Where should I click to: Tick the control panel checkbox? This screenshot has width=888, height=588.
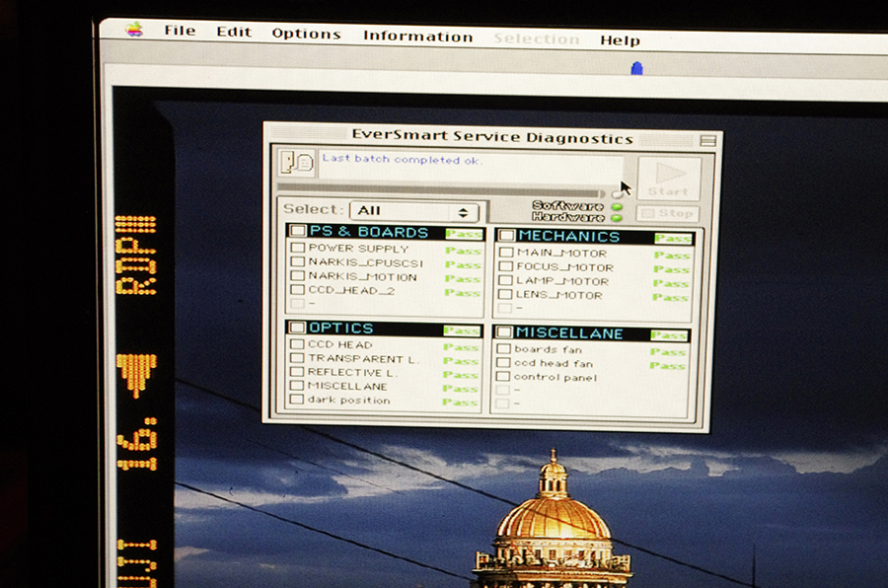[503, 376]
